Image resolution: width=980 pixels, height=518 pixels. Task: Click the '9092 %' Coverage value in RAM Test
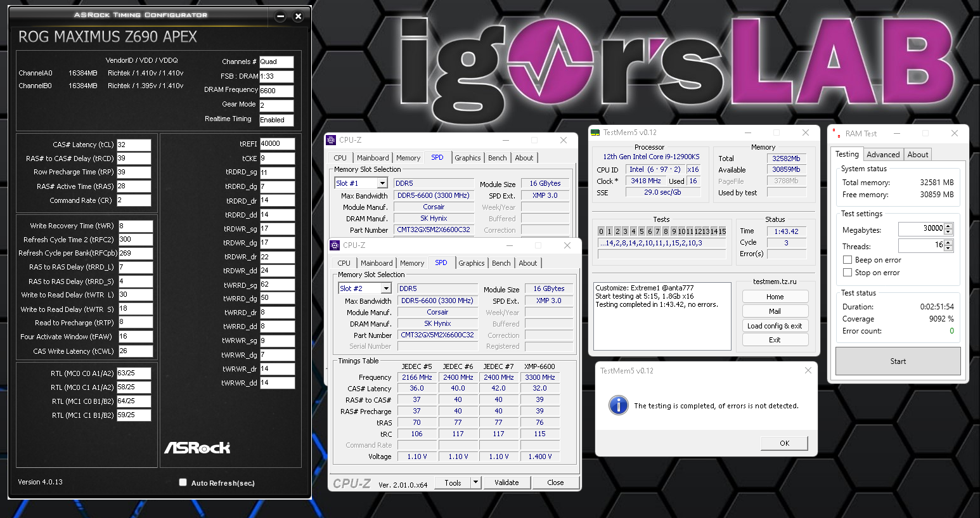942,319
